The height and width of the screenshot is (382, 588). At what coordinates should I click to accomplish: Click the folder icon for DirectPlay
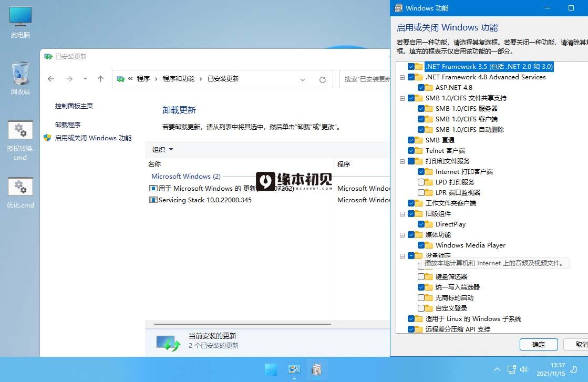pyautogui.click(x=429, y=224)
